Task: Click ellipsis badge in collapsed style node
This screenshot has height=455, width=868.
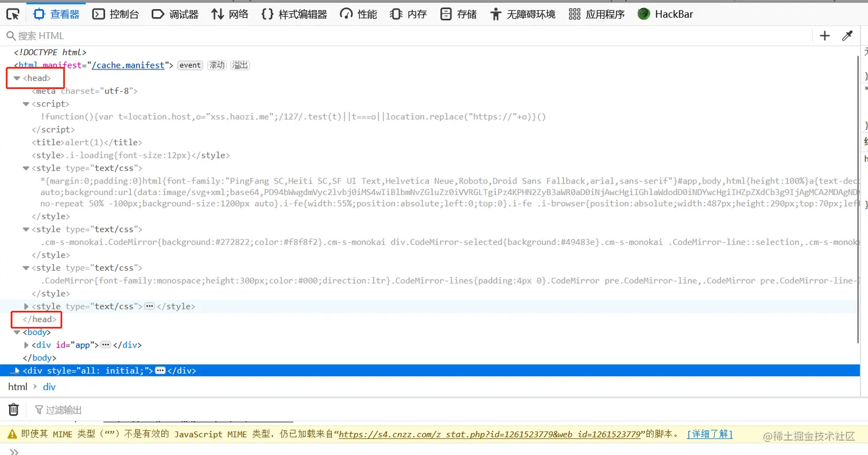Action: [x=150, y=306]
